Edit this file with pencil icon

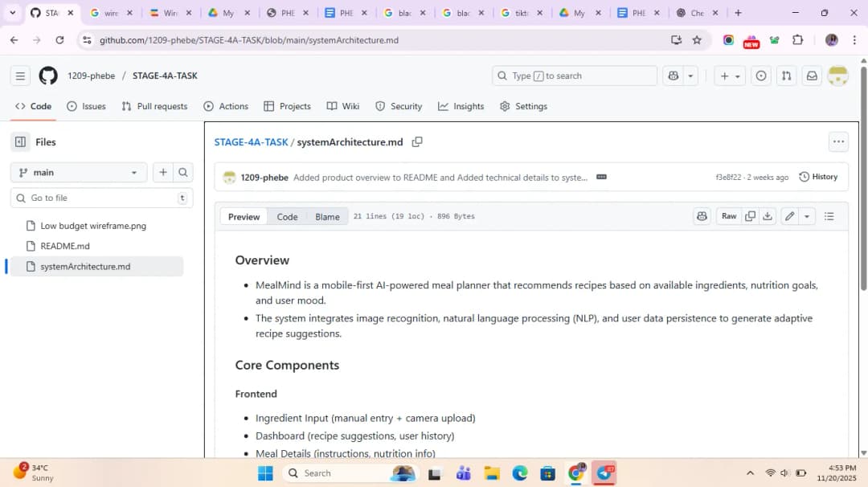790,216
